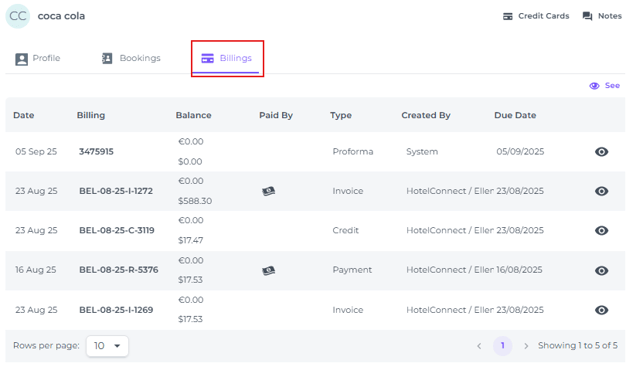Image resolution: width=626 pixels, height=387 pixels.
Task: Click the Bookings contact book icon
Action: coord(107,58)
